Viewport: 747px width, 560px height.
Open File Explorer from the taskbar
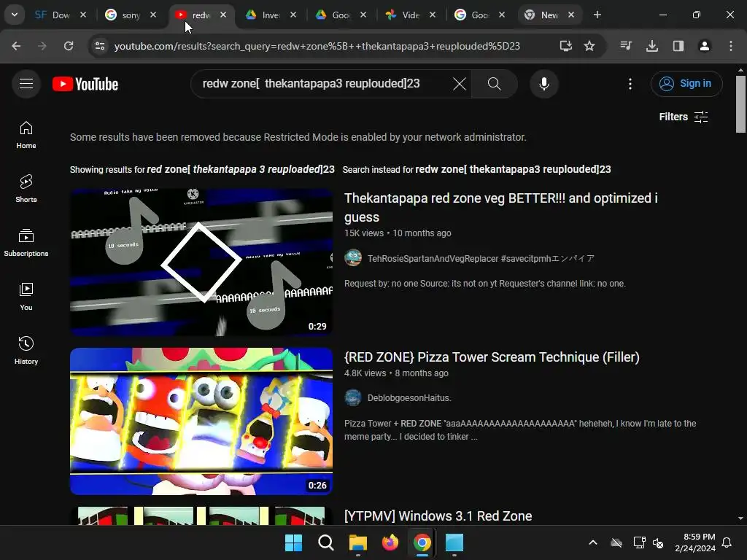[357, 542]
